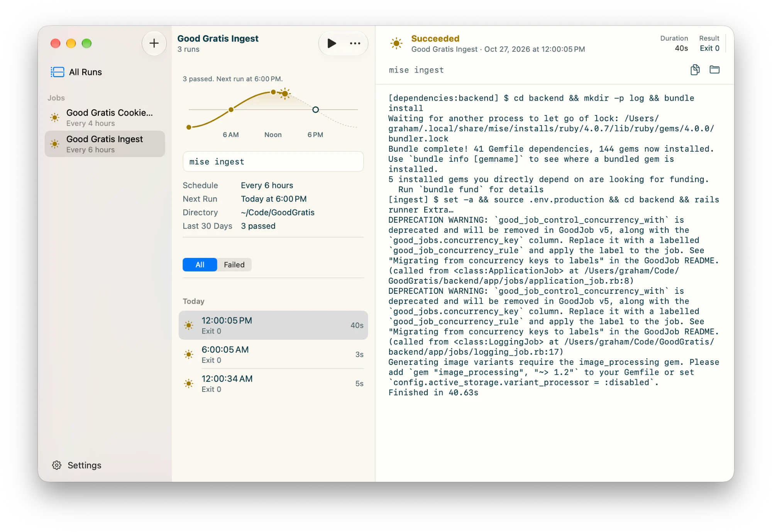Click the mise ingest command field
This screenshot has width=772, height=532.
tap(273, 162)
